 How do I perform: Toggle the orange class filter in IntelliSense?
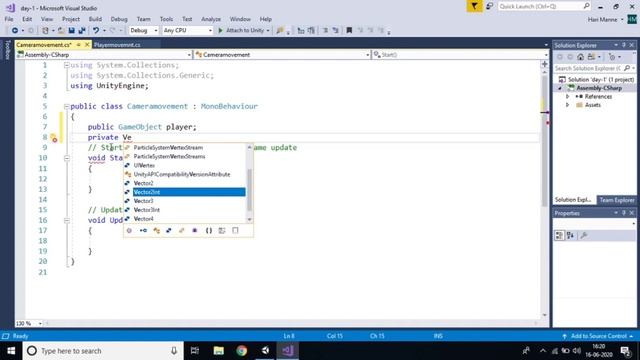[x=156, y=231]
